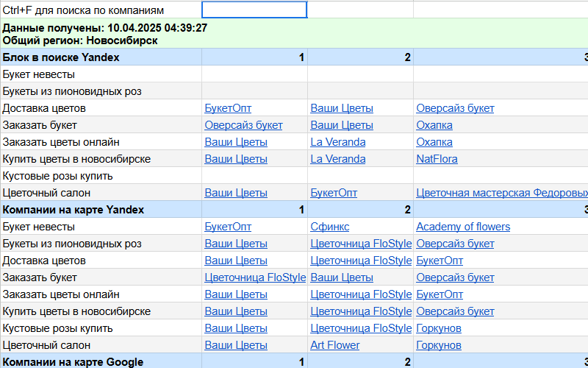Open Цветочная мастерская Федоровых link
Screen dimensions: 588x368
point(501,193)
